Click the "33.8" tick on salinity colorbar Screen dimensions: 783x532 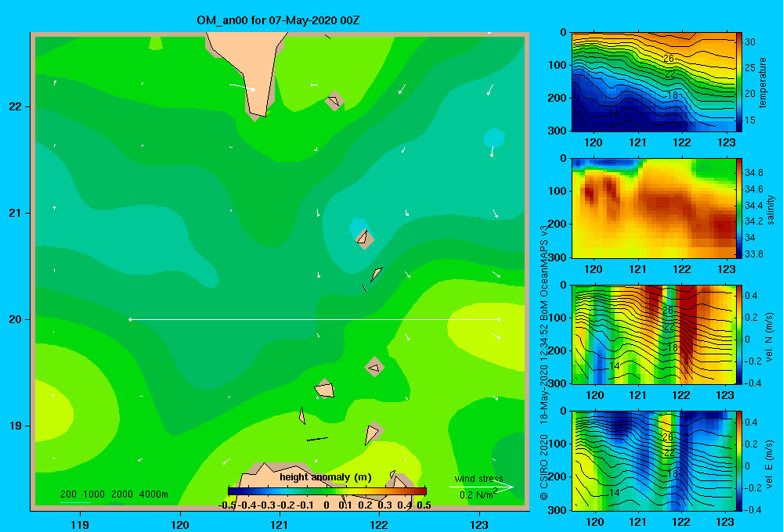[x=753, y=254]
